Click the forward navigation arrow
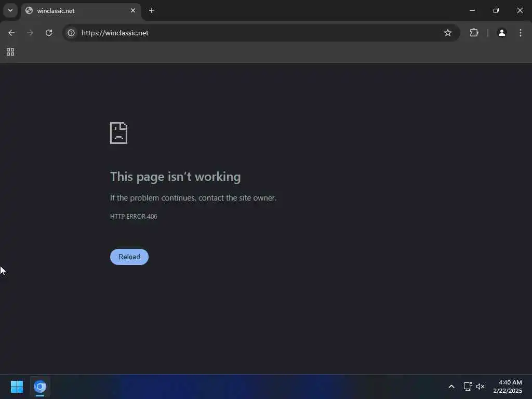 [30, 33]
